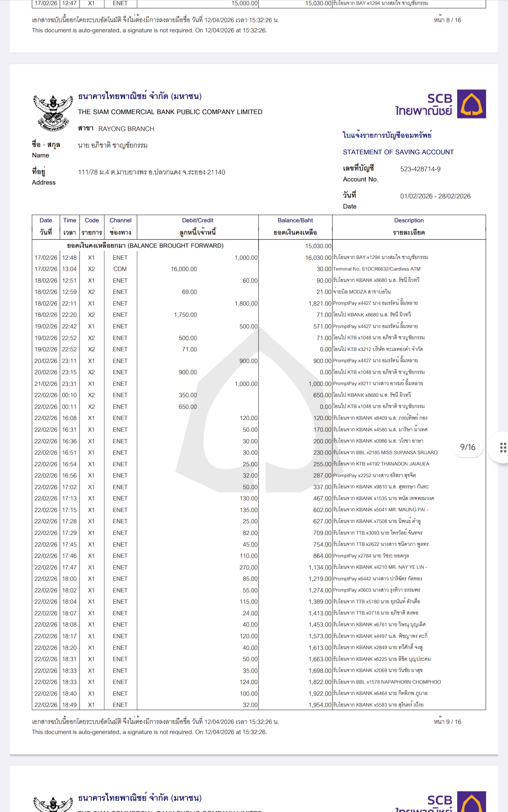508x812 pixels.
Task: Click the Description column header
Action: click(x=409, y=226)
